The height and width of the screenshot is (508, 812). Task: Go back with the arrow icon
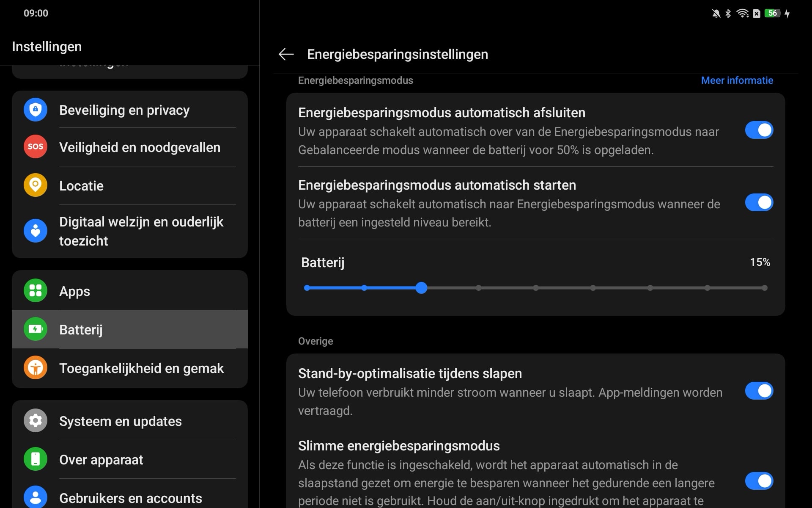point(286,54)
